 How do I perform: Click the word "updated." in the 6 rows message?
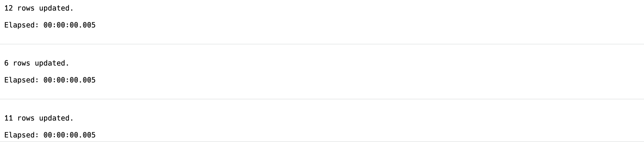52,63
